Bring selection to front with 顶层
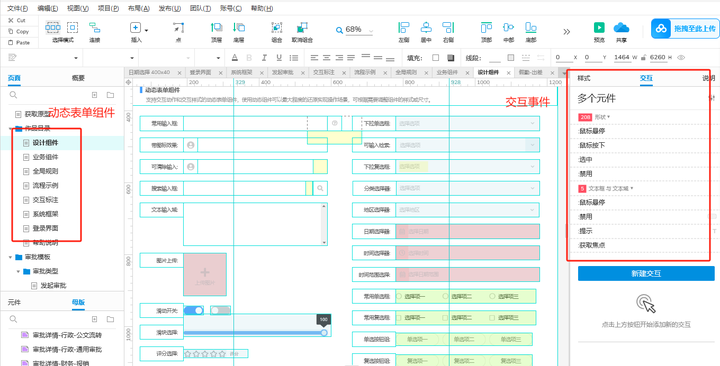The image size is (720, 366). tap(216, 28)
